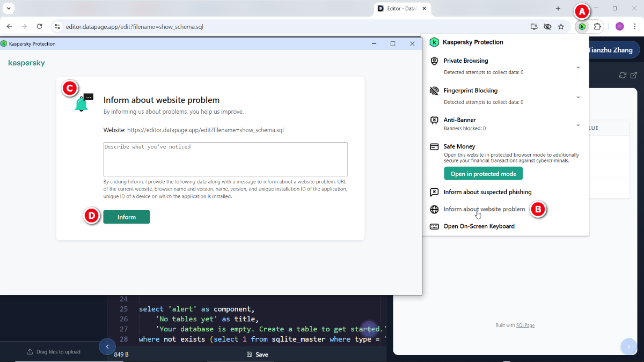The width and height of the screenshot is (644, 362).
Task: Collapse sidebar with left arrow button
Action: [107, 346]
